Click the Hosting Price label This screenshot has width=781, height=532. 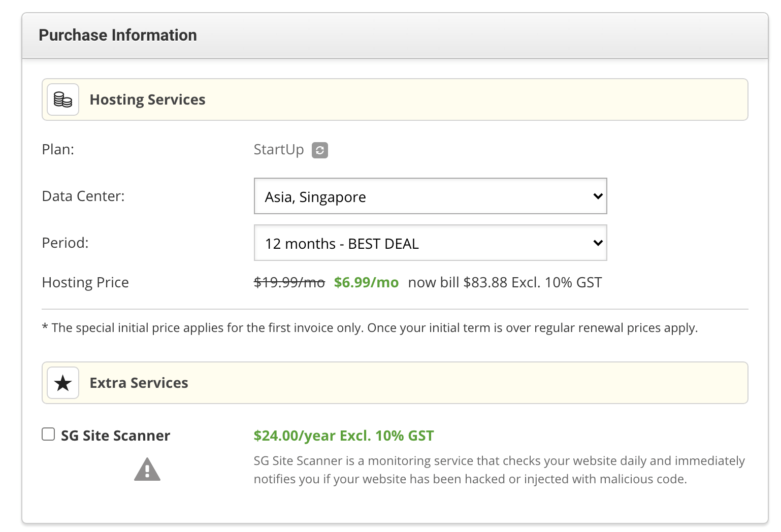point(85,282)
